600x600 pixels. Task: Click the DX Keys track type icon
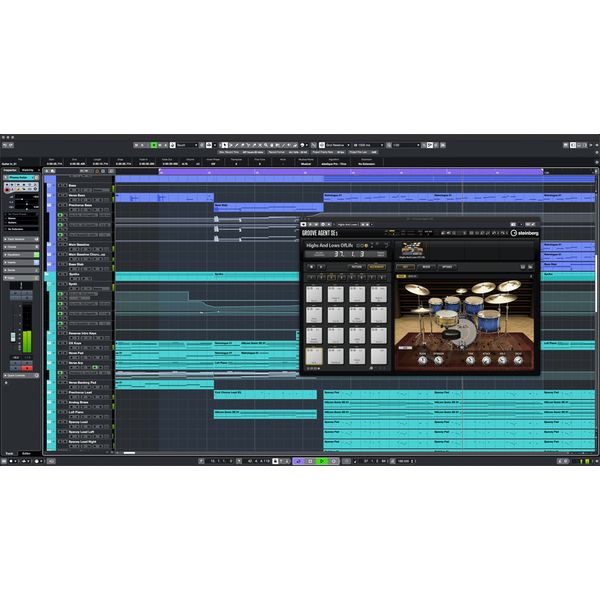pos(49,343)
